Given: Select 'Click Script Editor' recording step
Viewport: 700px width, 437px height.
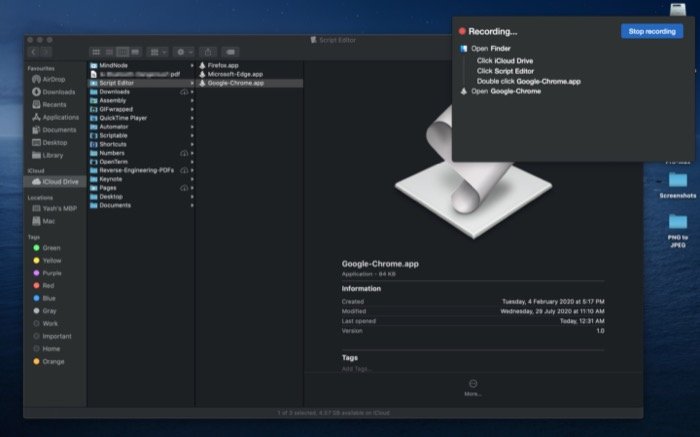Looking at the screenshot, I should click(x=505, y=71).
